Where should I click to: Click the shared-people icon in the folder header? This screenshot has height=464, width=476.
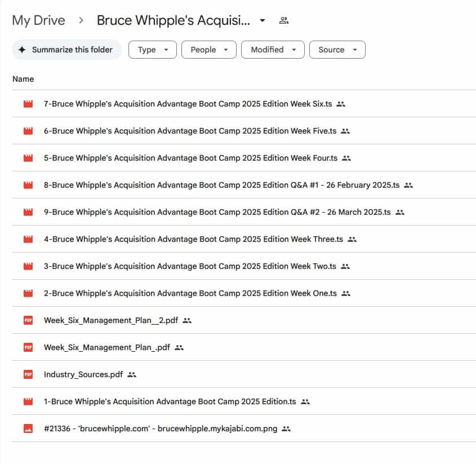coord(284,21)
